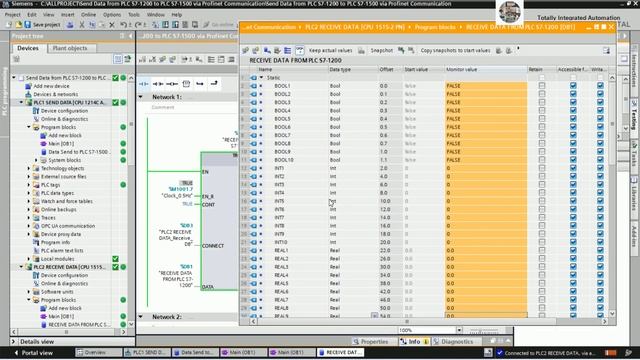Click the Add new device icon
640x360 pixels.
click(x=28, y=86)
